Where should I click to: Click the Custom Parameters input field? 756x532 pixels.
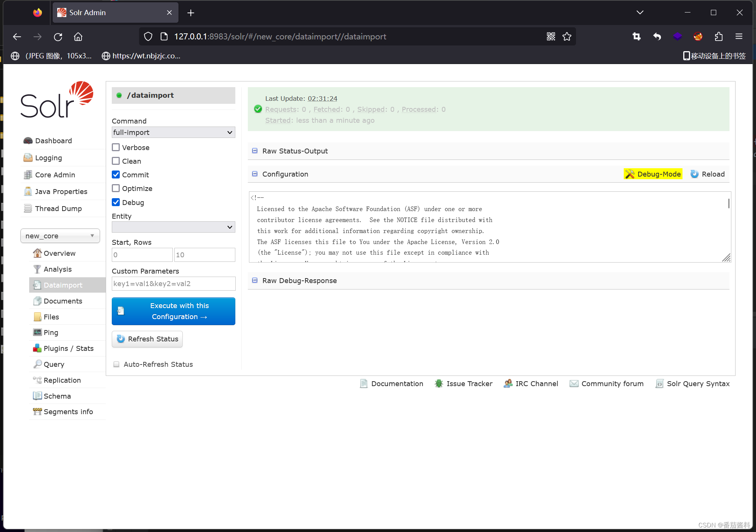(x=173, y=283)
